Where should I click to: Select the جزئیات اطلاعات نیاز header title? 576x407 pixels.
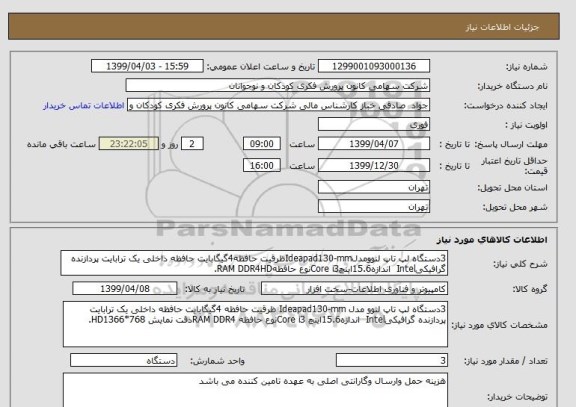point(502,28)
